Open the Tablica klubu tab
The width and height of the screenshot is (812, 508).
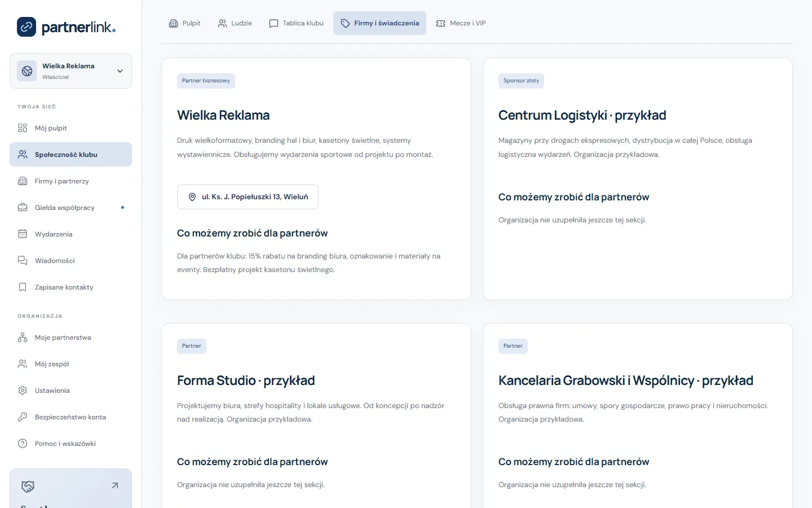point(297,23)
